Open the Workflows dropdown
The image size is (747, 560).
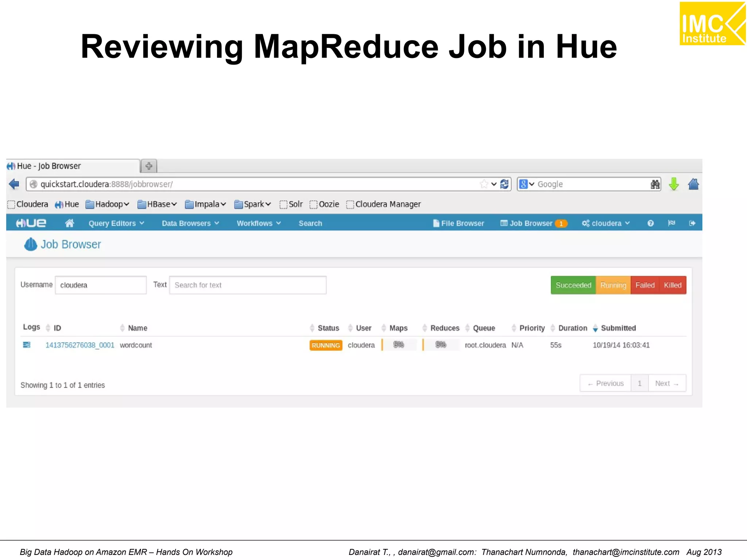(x=259, y=223)
